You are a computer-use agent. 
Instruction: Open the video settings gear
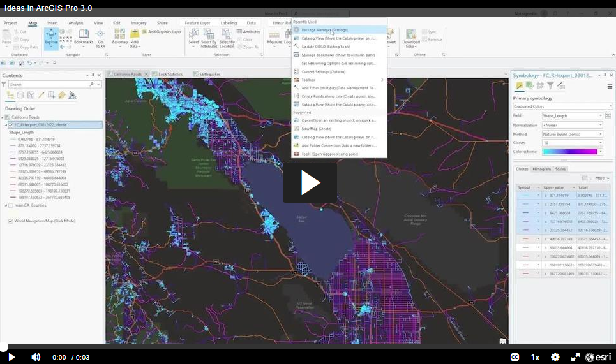[555, 357]
